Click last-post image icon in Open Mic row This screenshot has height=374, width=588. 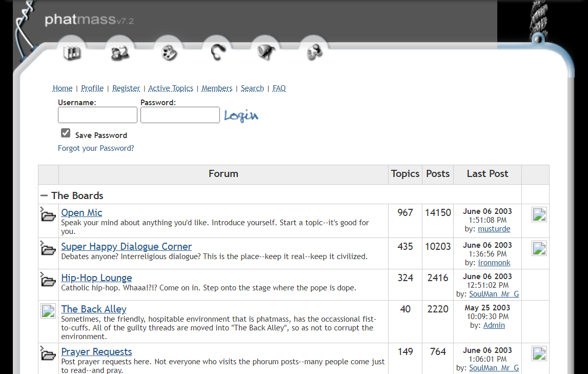click(x=539, y=214)
